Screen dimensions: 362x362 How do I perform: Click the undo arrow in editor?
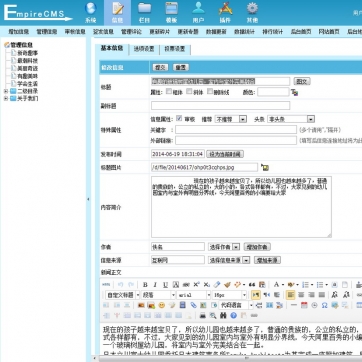(121, 285)
